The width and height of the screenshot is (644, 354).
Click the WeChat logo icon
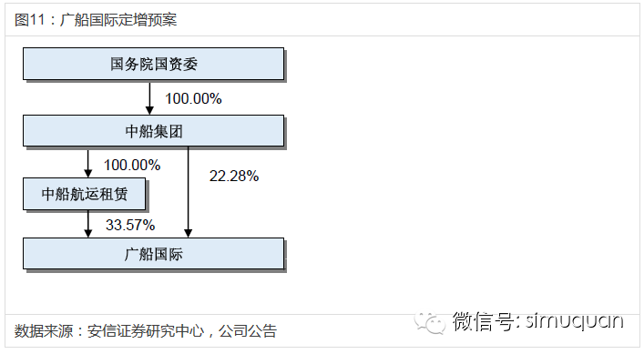click(430, 322)
